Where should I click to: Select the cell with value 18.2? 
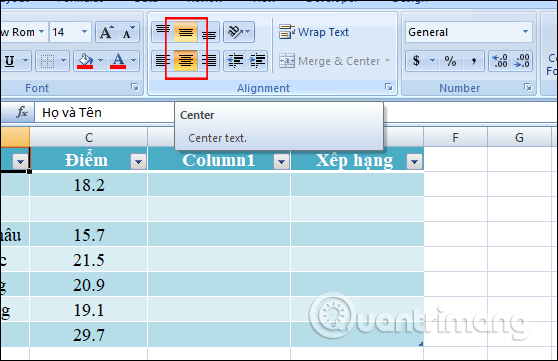click(x=89, y=185)
